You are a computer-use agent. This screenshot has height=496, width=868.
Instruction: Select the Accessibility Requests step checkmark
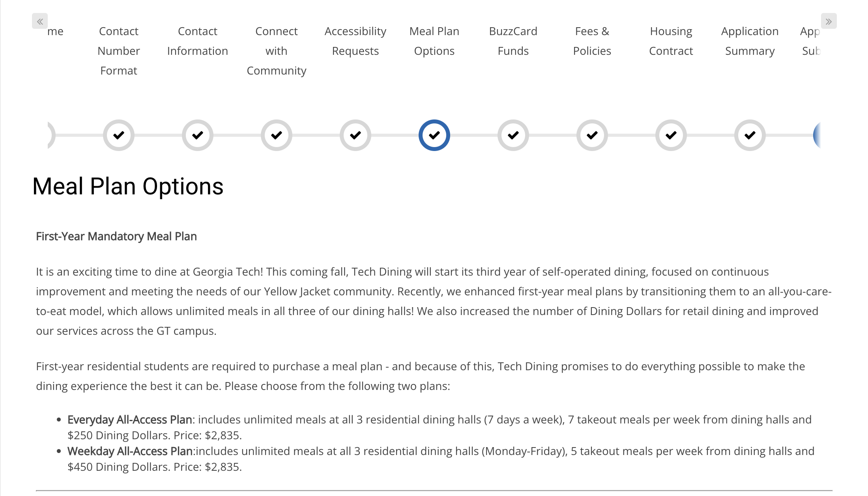(355, 135)
